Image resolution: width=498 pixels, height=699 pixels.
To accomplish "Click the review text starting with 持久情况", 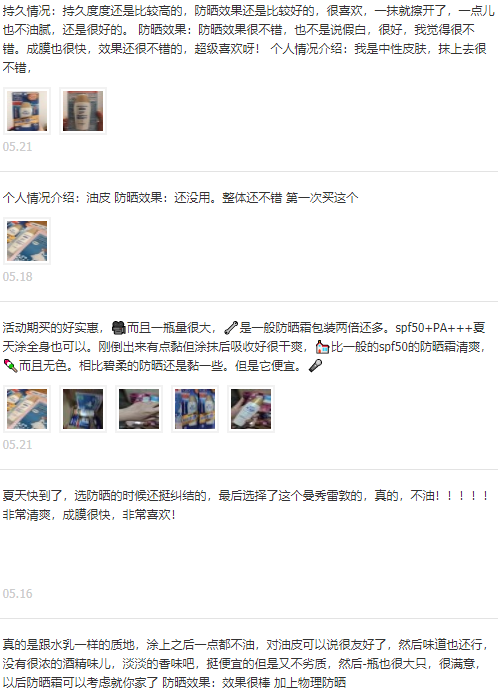I will [x=249, y=39].
